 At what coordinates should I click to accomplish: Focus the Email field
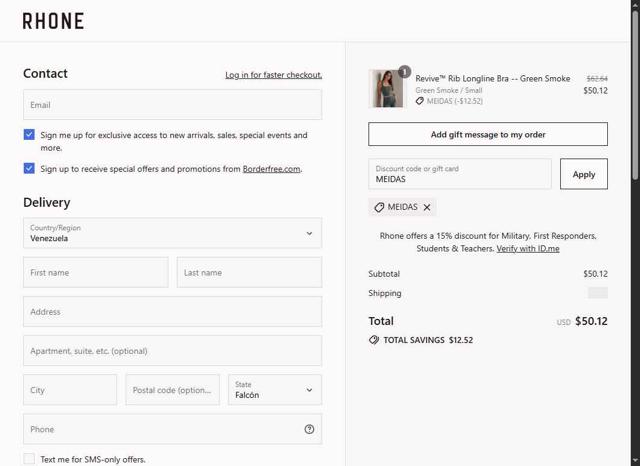(172, 105)
